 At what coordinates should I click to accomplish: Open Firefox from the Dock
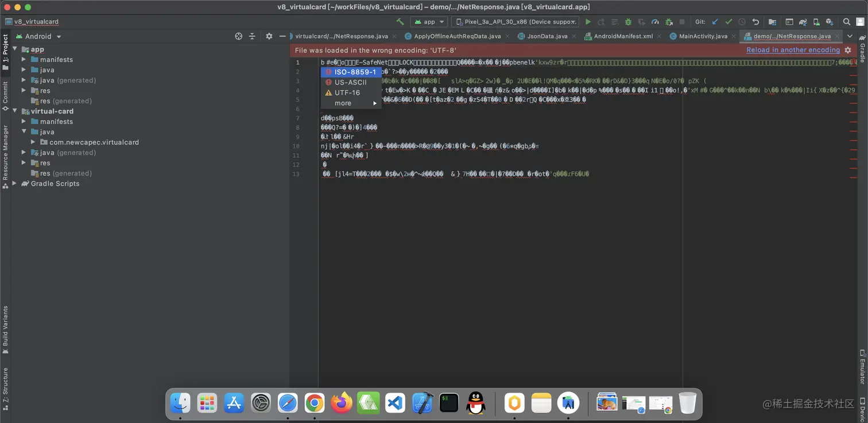pos(342,403)
